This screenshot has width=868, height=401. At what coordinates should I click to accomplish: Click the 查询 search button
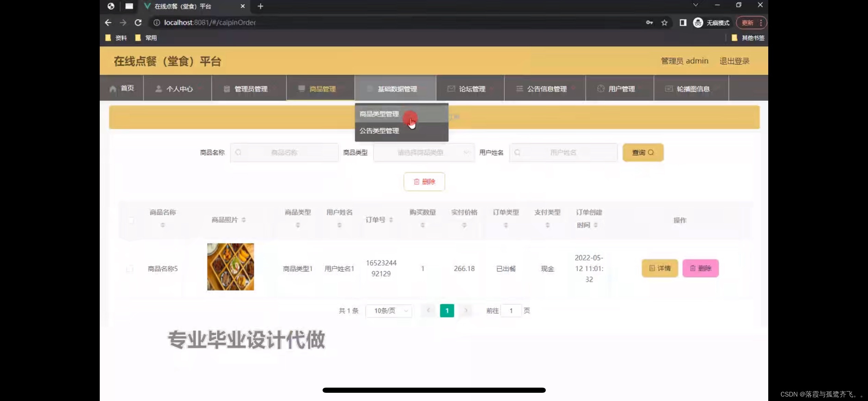tap(643, 152)
